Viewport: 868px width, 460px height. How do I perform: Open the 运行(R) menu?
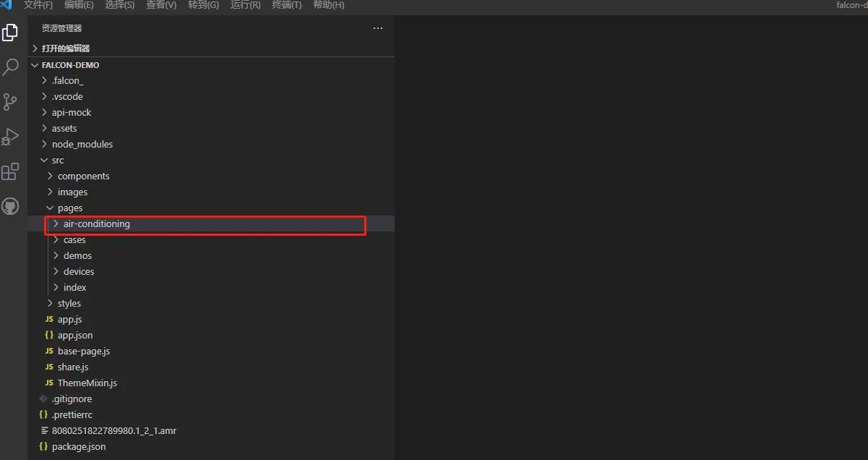(246, 5)
